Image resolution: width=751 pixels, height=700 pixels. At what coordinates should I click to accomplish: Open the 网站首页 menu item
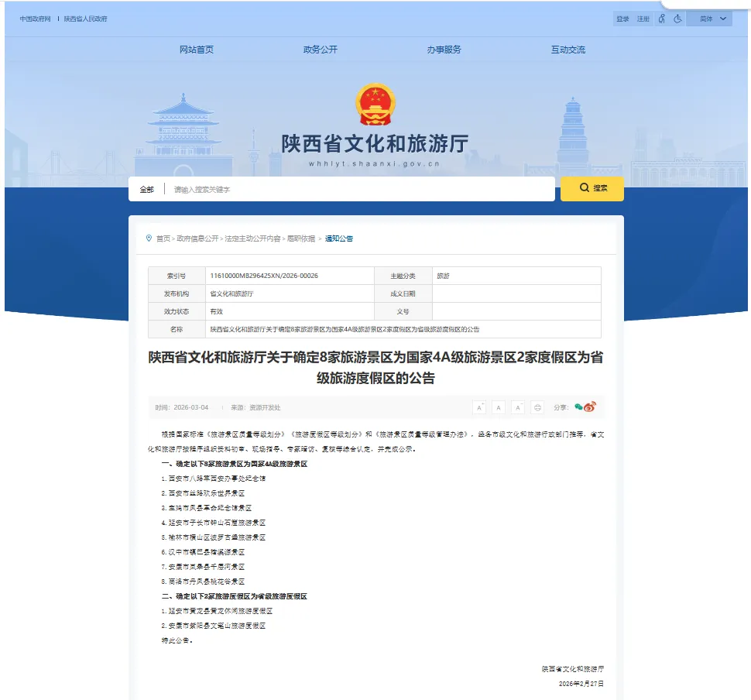pyautogui.click(x=197, y=50)
